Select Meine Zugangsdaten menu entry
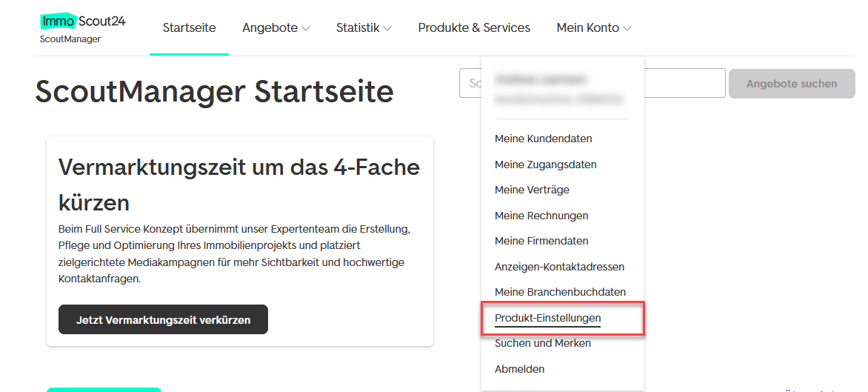This screenshot has width=868, height=392. coord(545,165)
